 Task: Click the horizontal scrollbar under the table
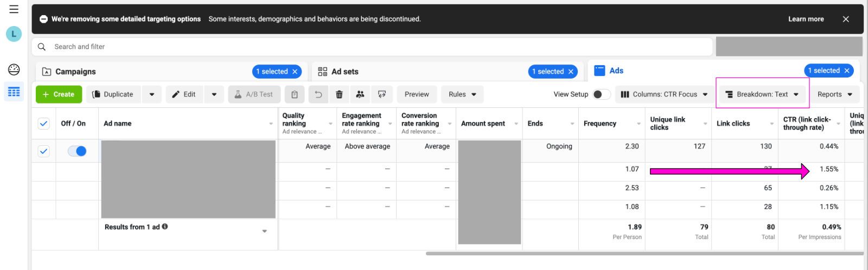[644, 253]
